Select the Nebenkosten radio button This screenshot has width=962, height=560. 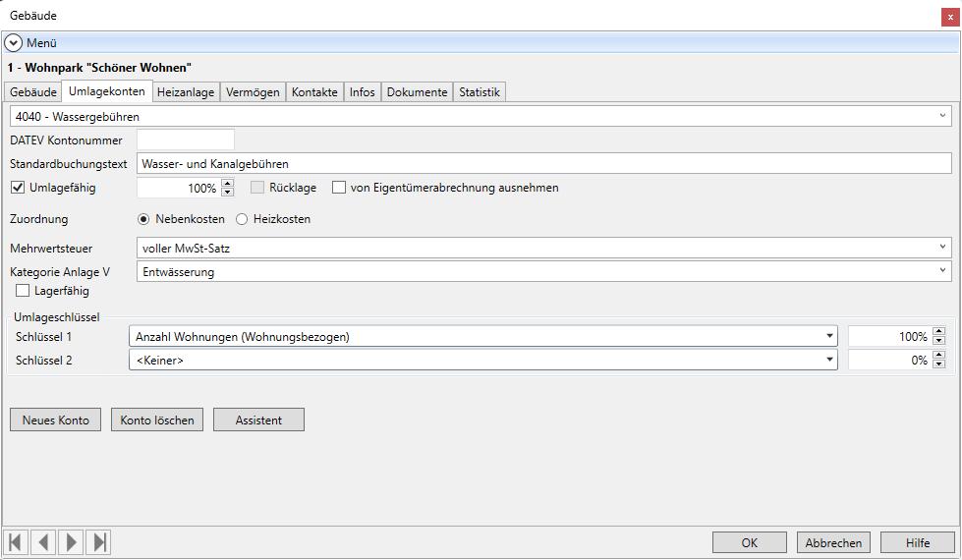point(143,219)
